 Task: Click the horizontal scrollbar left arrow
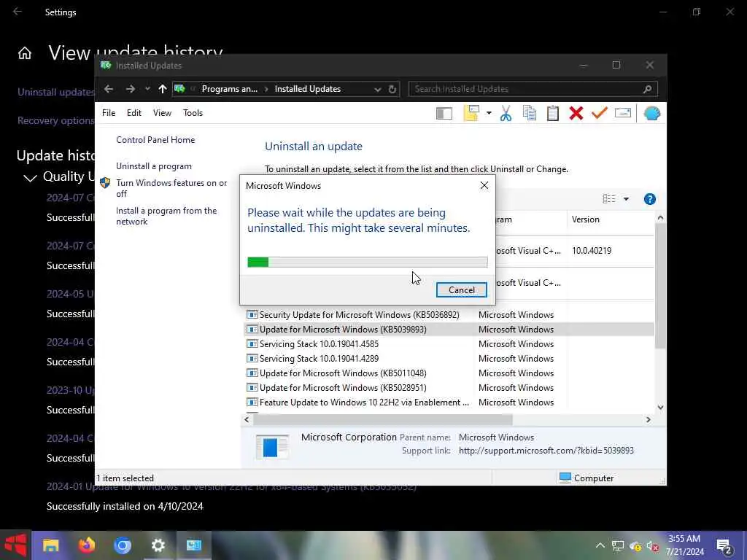[247, 419]
